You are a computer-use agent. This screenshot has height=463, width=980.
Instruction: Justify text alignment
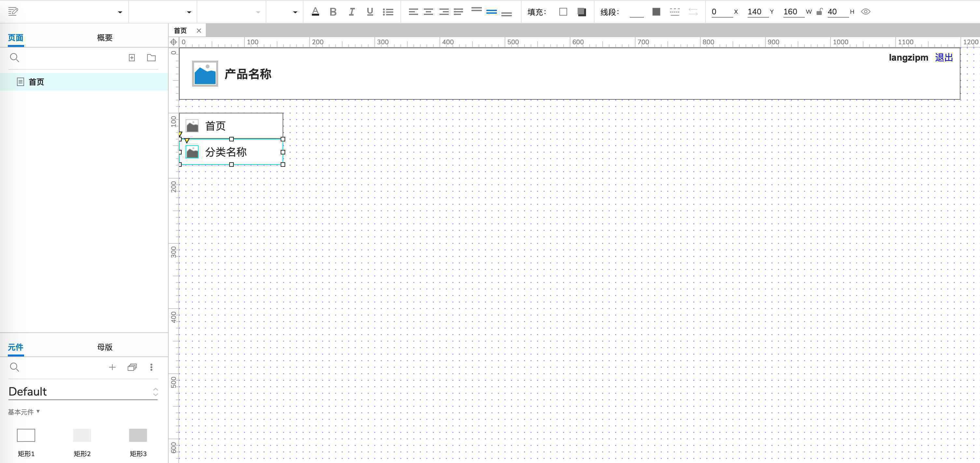click(458, 12)
